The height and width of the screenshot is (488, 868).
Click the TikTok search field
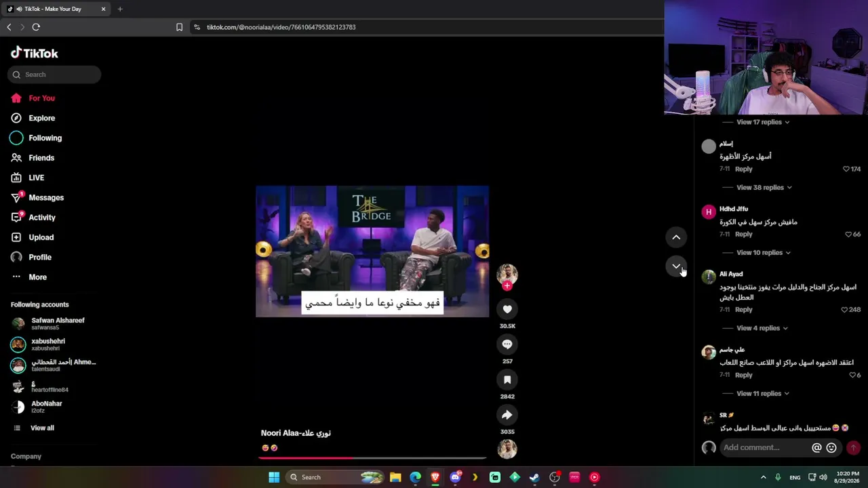(x=54, y=75)
